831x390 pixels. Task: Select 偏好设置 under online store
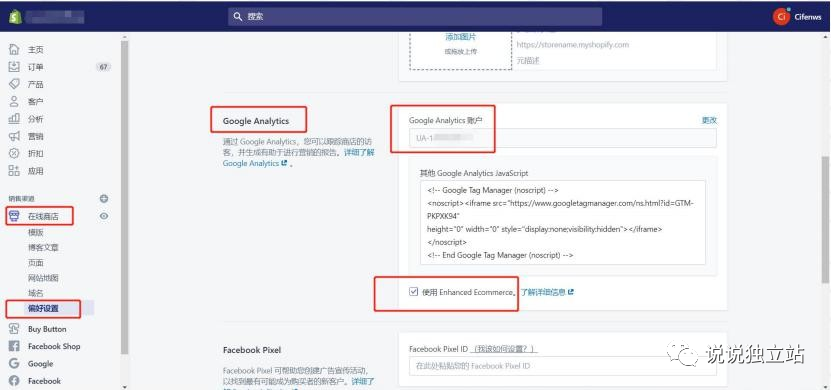(43, 308)
